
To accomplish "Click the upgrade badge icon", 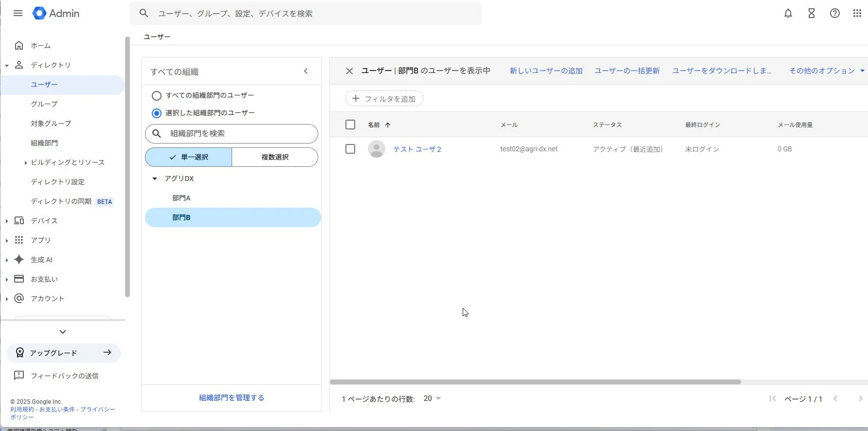I will pyautogui.click(x=20, y=353).
